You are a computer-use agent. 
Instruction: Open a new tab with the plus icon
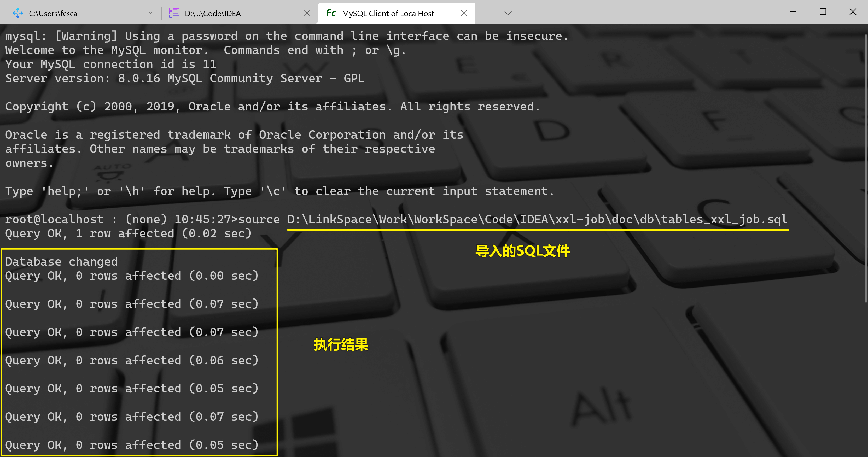coord(486,13)
